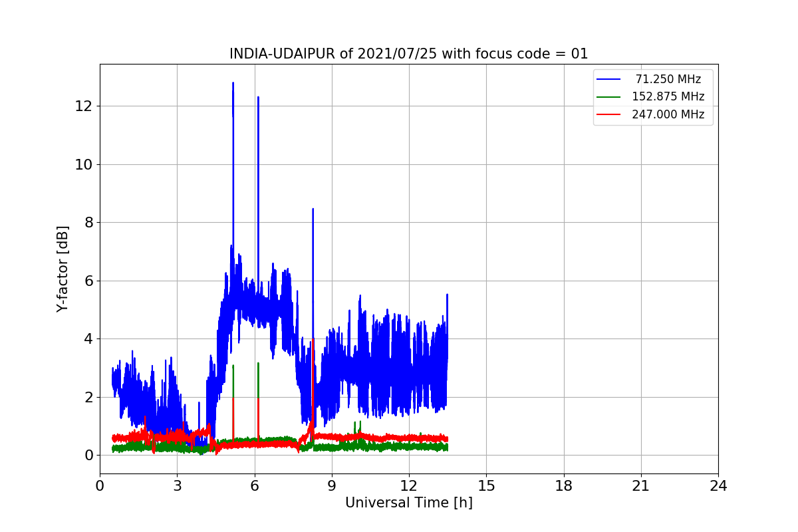Image resolution: width=798 pixels, height=532 pixels.
Task: Click the blue spike peak near 8.5 dB
Action: click(313, 209)
